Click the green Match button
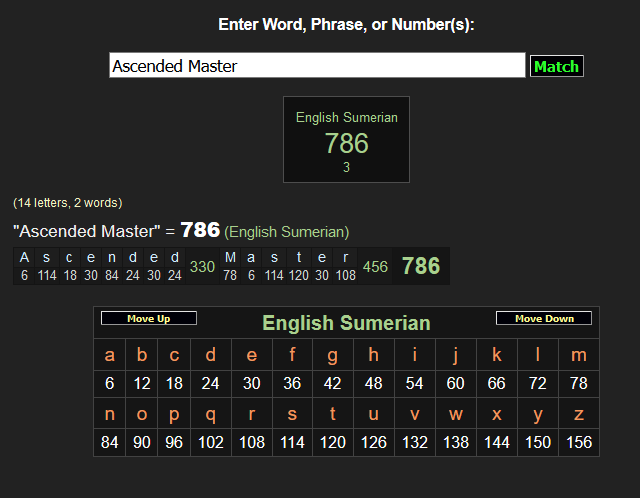 coord(556,66)
